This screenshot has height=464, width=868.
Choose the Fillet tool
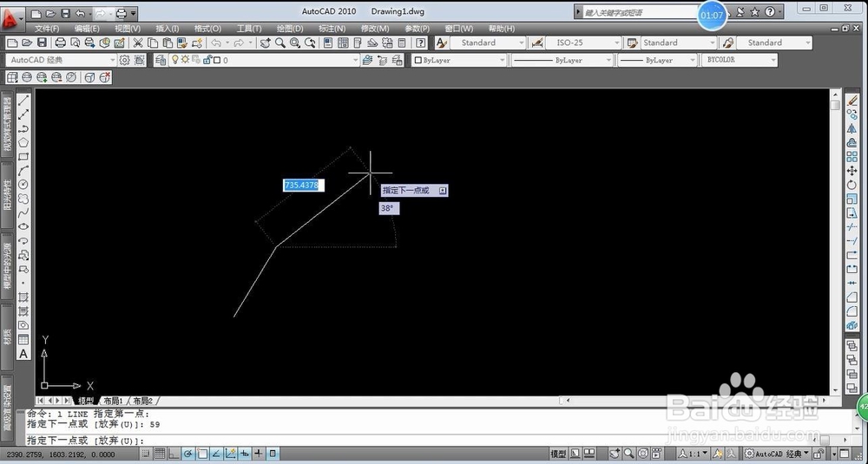click(852, 311)
